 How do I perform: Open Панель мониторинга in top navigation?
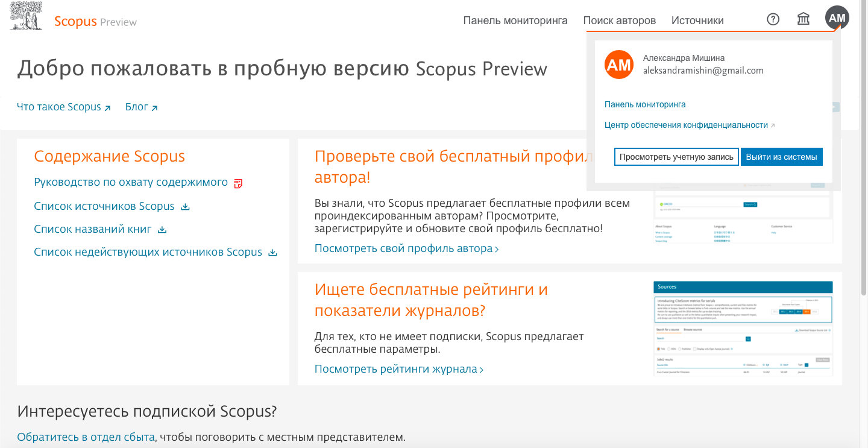coord(515,21)
